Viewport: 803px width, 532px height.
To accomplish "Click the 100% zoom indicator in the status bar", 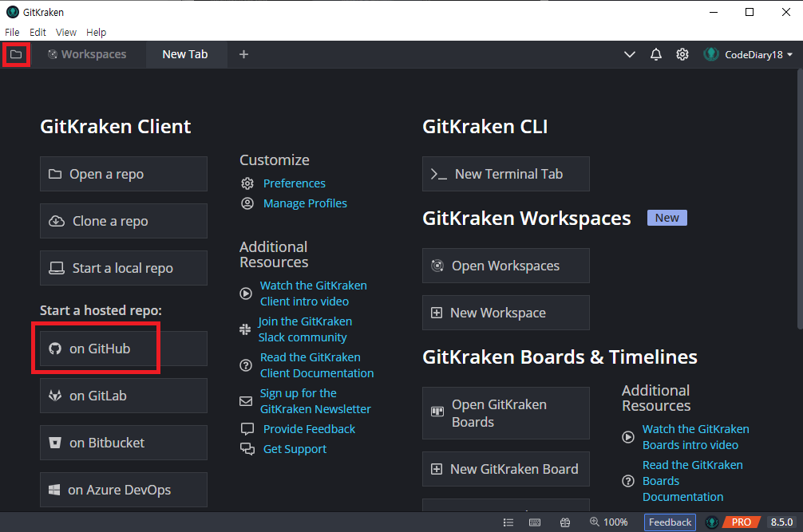I will coord(608,522).
